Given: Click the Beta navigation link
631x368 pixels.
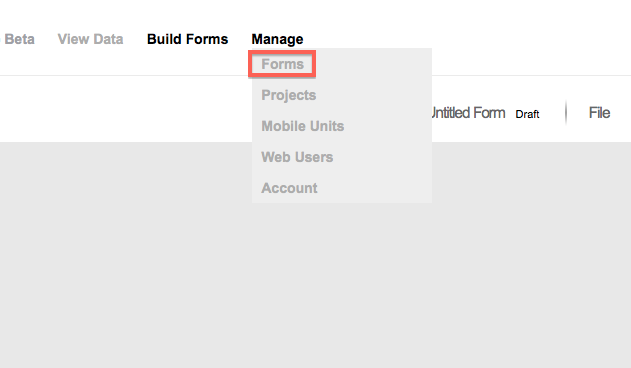Looking at the screenshot, I should coord(19,39).
